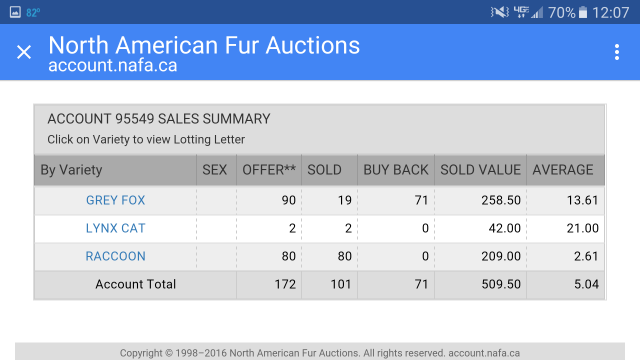This screenshot has height=360, width=640.
Task: Select the OFFER** column header
Action: [x=269, y=170]
